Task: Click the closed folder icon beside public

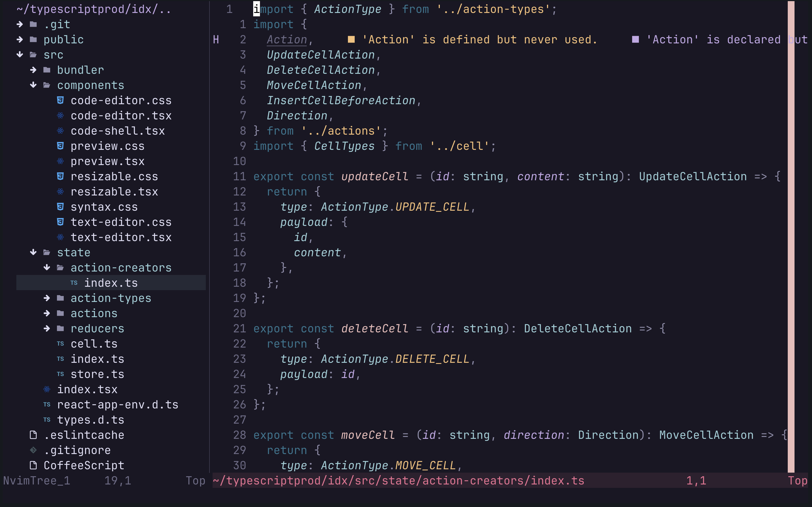Action: coord(33,39)
